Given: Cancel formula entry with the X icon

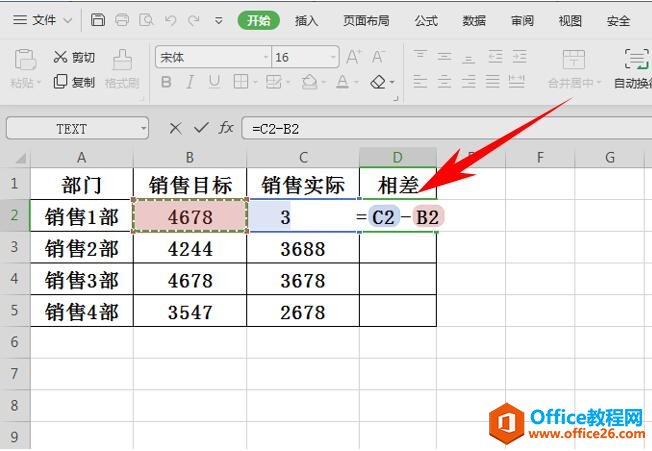Looking at the screenshot, I should click(x=176, y=128).
